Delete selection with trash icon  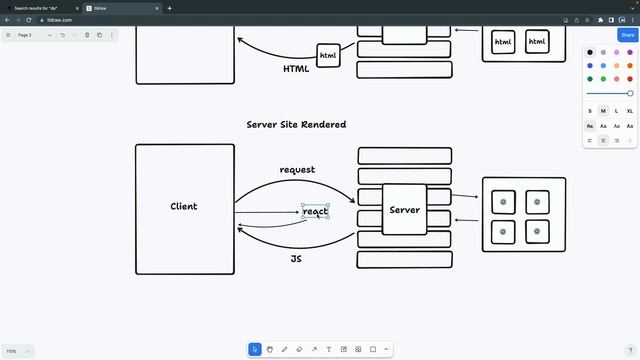[x=87, y=35]
